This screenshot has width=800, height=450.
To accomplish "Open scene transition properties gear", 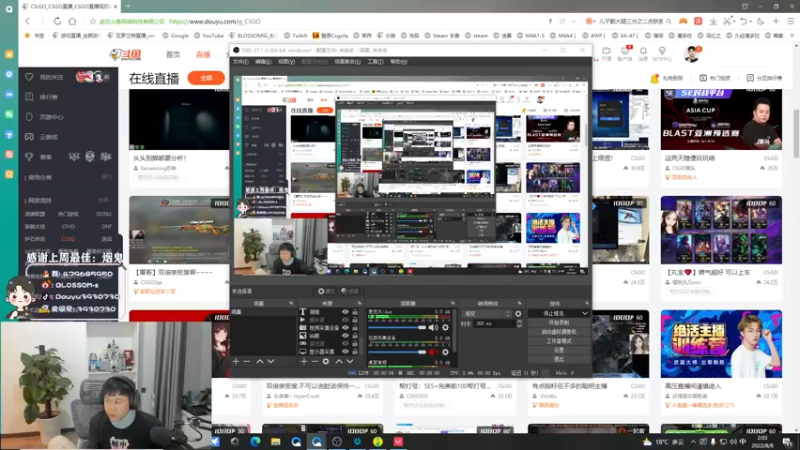I will pyautogui.click(x=518, y=314).
